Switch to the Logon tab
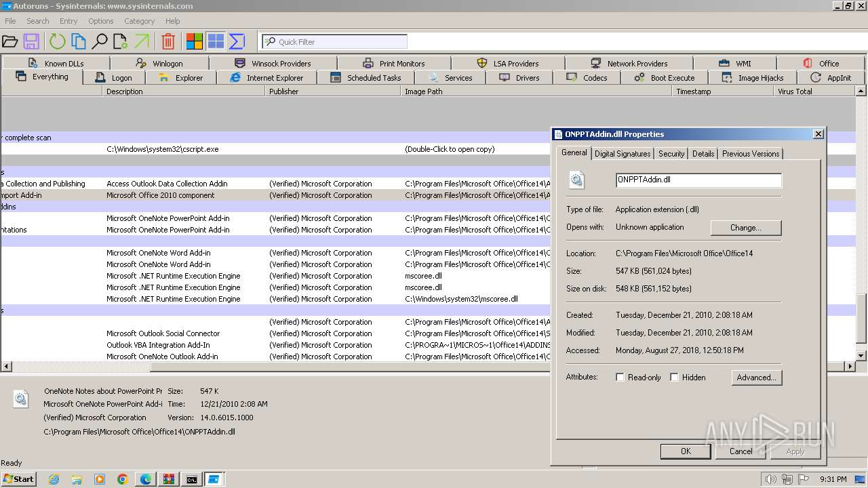This screenshot has width=868, height=488. (x=114, y=78)
